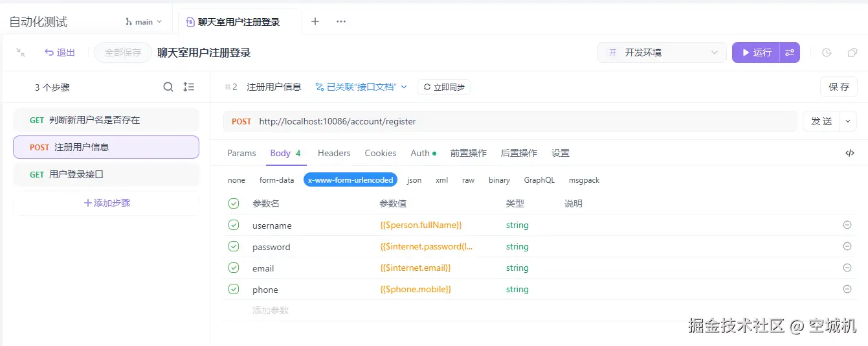
Task: Open the 后置操作 tab
Action: (519, 153)
